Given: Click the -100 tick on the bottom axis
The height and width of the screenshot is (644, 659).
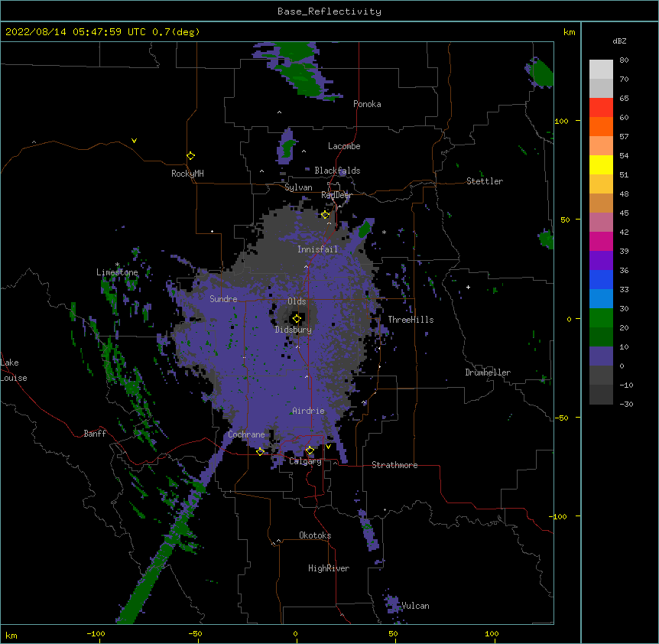Looking at the screenshot, I should pos(96,633).
